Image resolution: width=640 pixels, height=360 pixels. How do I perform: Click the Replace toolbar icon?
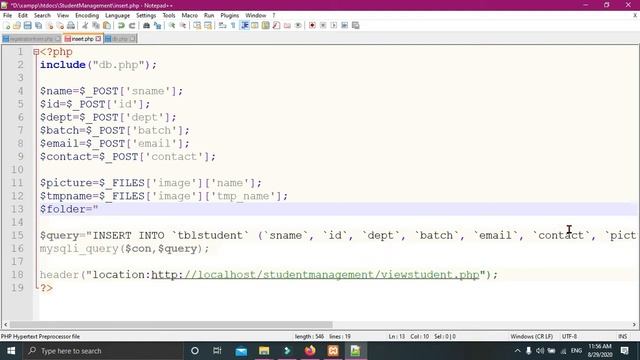tap(157, 25)
